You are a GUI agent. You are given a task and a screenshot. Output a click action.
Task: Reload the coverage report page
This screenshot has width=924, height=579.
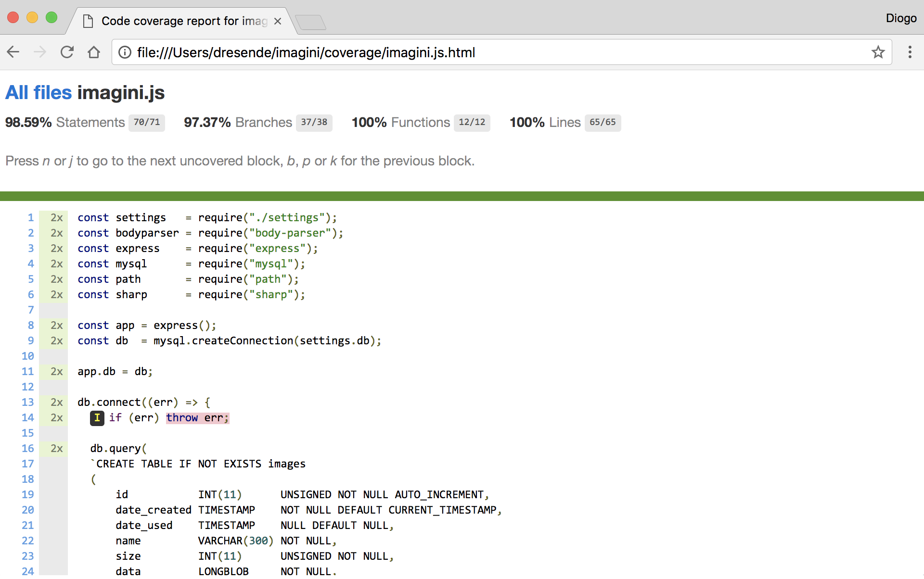point(67,52)
